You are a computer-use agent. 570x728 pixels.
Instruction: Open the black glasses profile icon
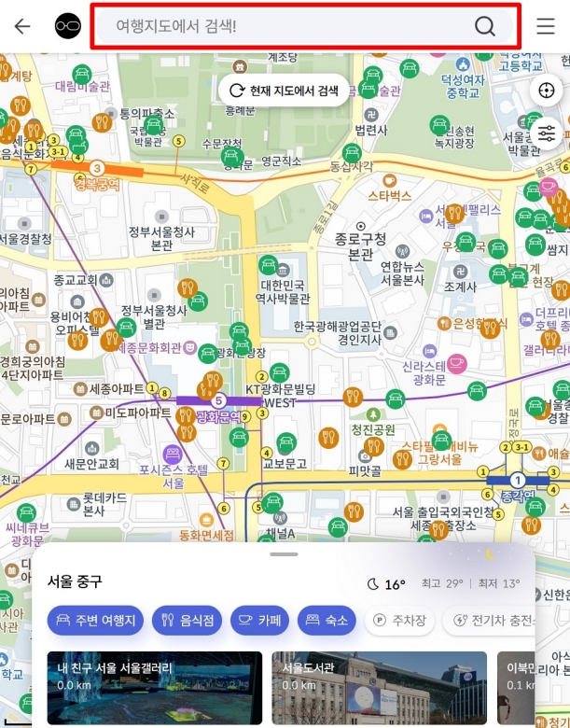(68, 26)
